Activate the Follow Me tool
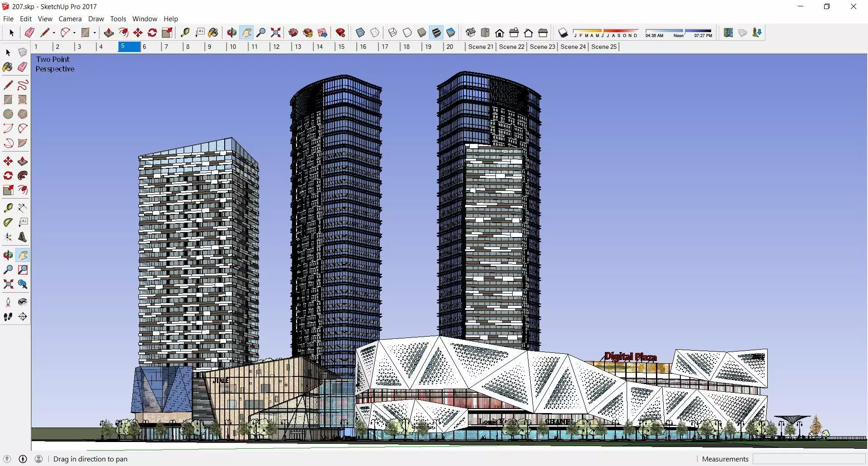The width and height of the screenshot is (868, 466). point(23,176)
